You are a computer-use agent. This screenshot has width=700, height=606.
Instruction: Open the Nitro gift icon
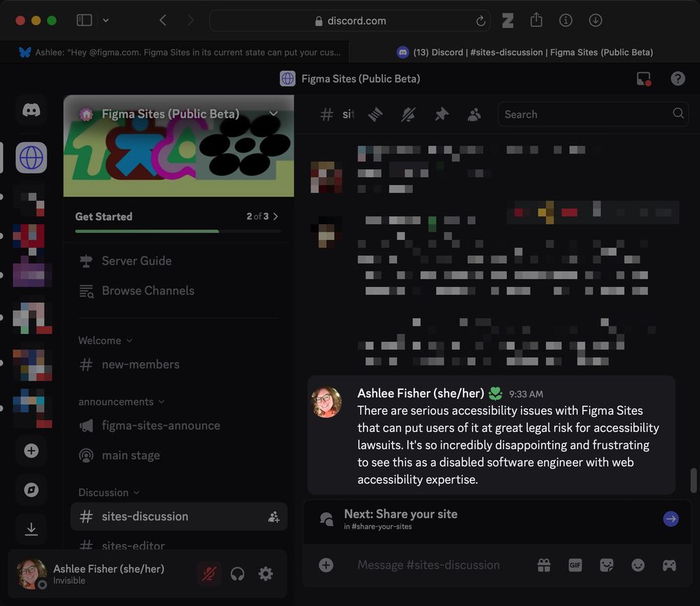point(544,565)
